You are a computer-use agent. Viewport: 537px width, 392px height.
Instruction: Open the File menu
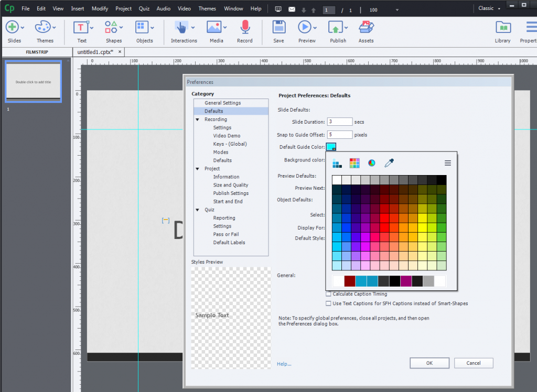coord(26,8)
